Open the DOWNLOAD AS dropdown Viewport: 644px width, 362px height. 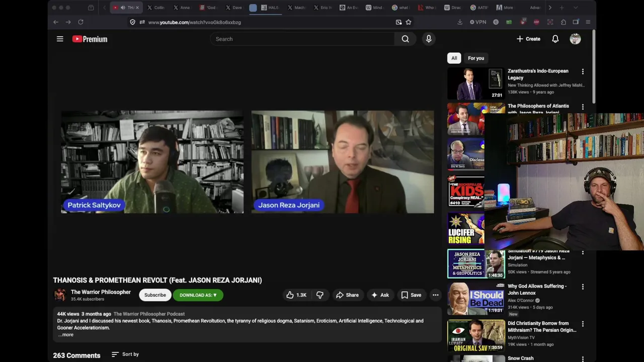[x=198, y=295]
